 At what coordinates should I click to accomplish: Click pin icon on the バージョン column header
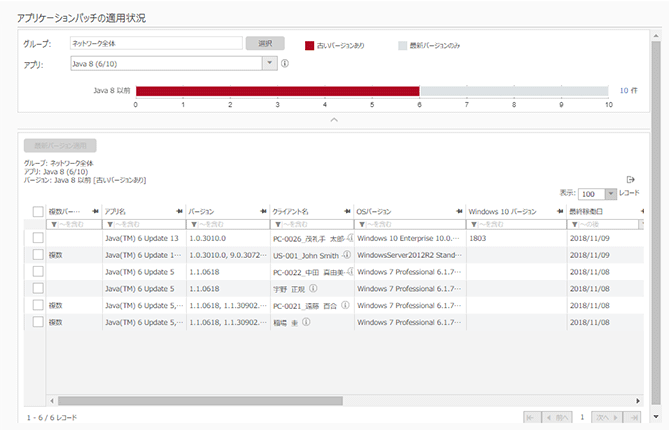[x=264, y=211]
